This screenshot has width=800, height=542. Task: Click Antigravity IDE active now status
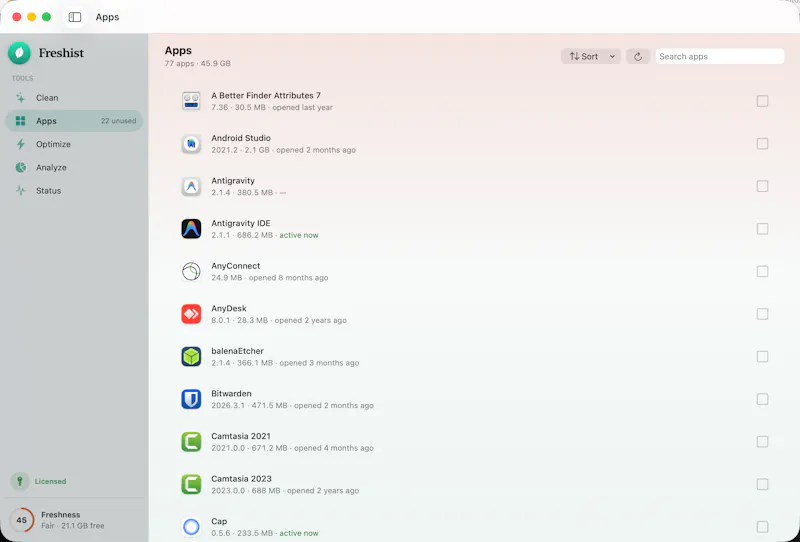coord(299,235)
